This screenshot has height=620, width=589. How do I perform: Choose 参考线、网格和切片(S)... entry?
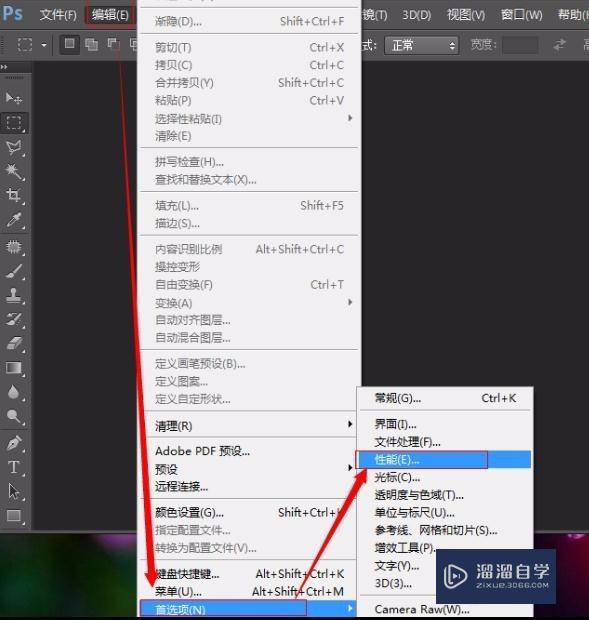[x=445, y=530]
